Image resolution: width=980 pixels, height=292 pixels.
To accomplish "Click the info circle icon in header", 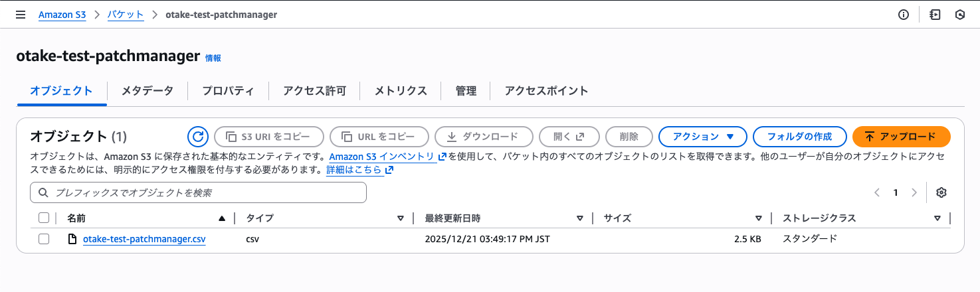I will point(903,15).
